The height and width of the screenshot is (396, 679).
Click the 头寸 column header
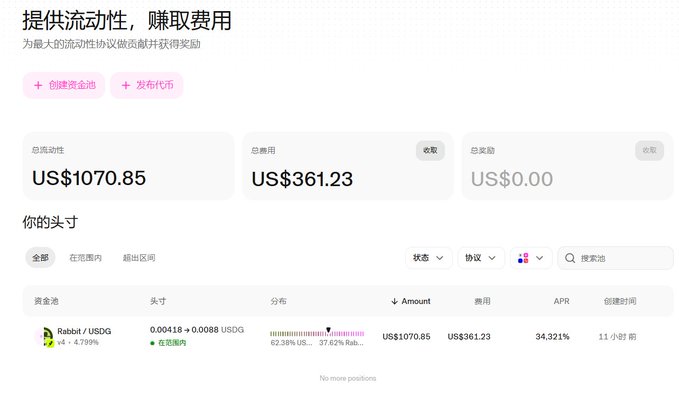pyautogui.click(x=158, y=301)
